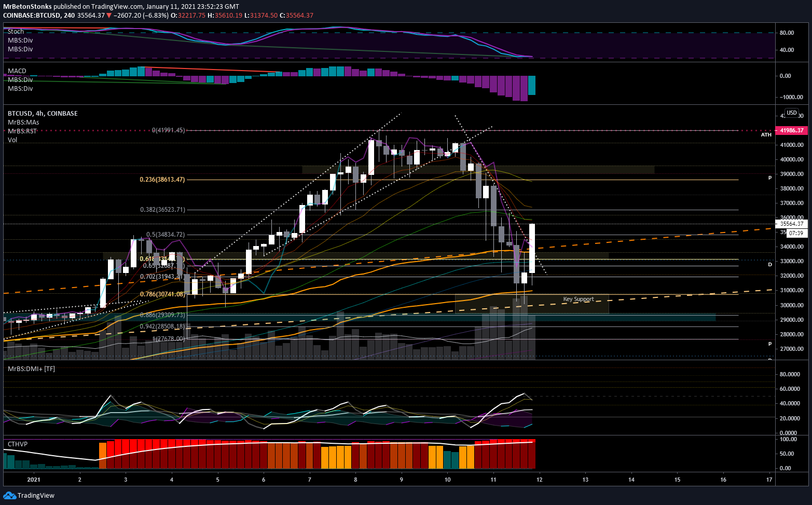
Task: Click the COINBASE:BTCUSD, 240 header text
Action: click(x=39, y=16)
